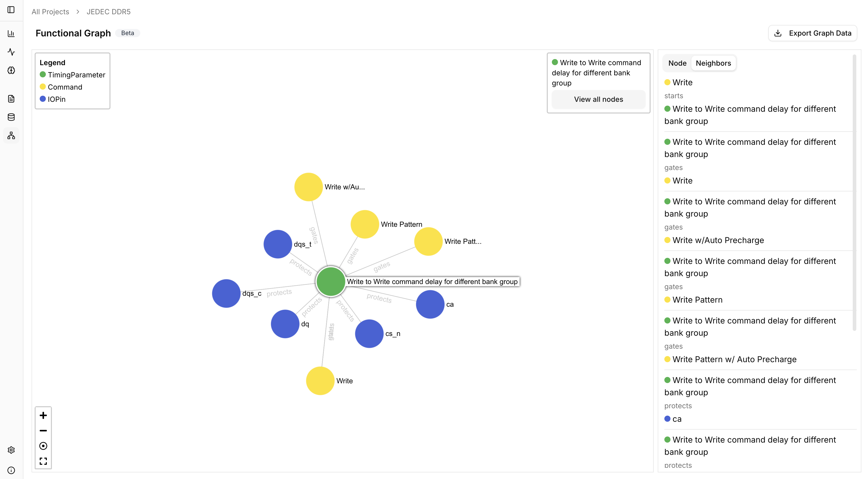868x479 pixels.
Task: Open settings via the gear icon
Action: [11, 450]
